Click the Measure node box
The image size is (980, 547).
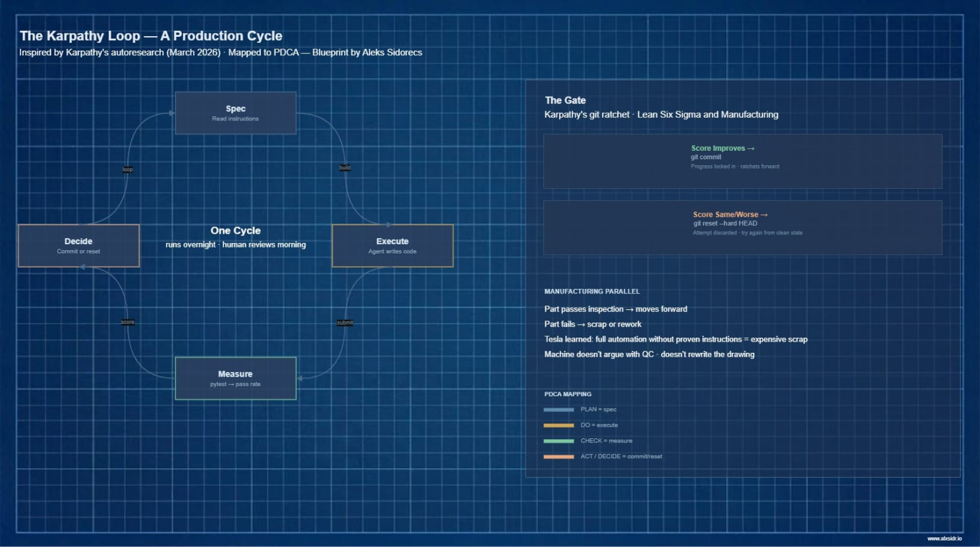(x=235, y=378)
